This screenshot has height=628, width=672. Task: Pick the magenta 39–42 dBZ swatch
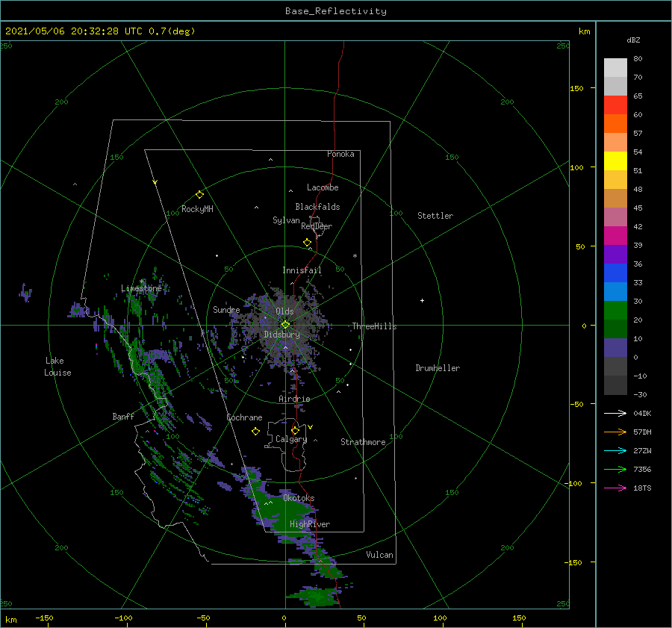(615, 235)
